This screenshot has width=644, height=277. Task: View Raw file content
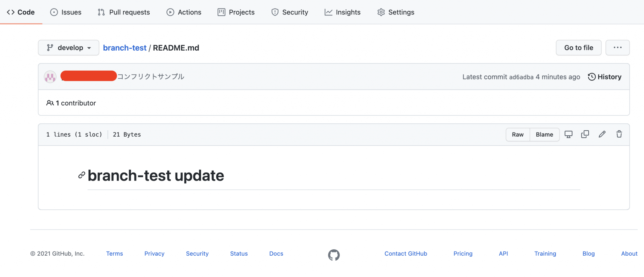tap(518, 135)
